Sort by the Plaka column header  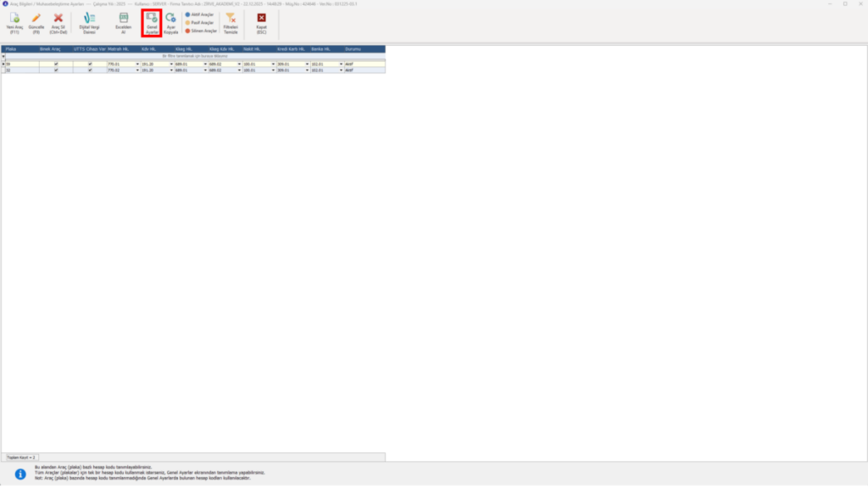[x=21, y=49]
